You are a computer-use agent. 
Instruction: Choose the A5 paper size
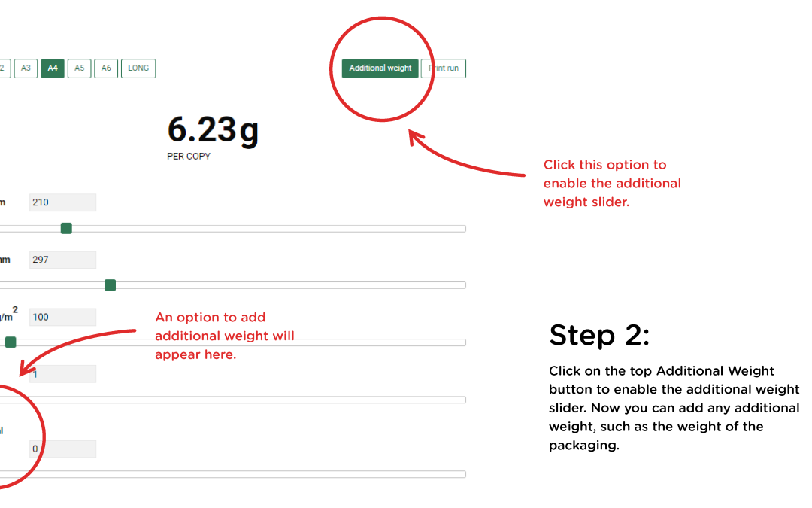[79, 68]
